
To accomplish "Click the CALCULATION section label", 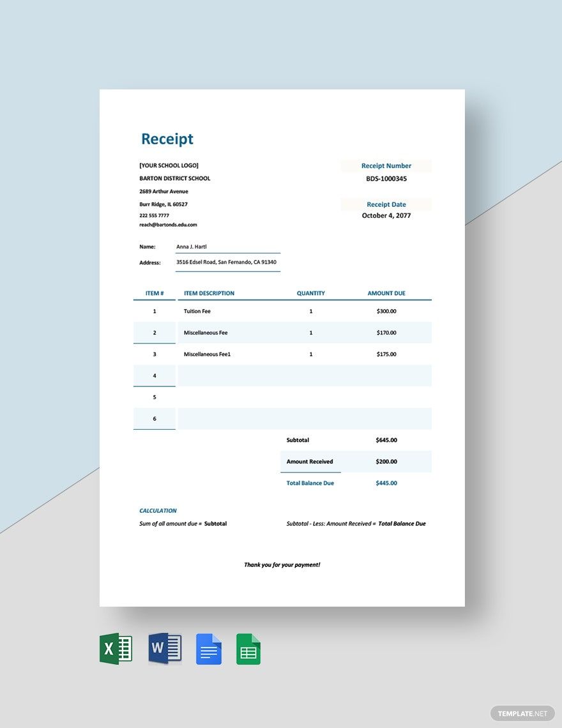I will point(158,510).
